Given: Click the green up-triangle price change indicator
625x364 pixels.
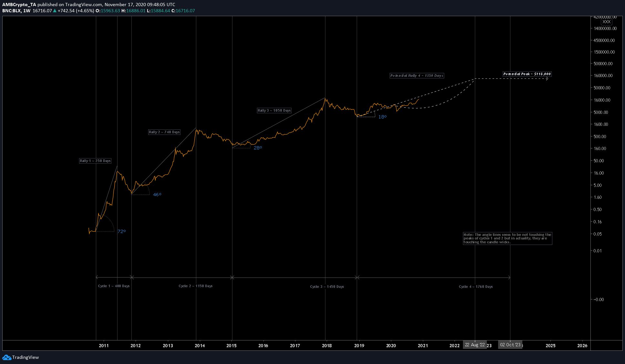Looking at the screenshot, I should click(55, 11).
